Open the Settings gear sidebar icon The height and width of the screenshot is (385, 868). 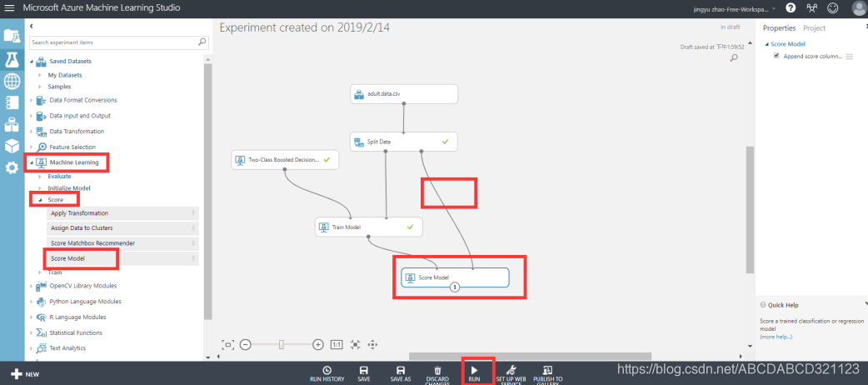pyautogui.click(x=12, y=167)
